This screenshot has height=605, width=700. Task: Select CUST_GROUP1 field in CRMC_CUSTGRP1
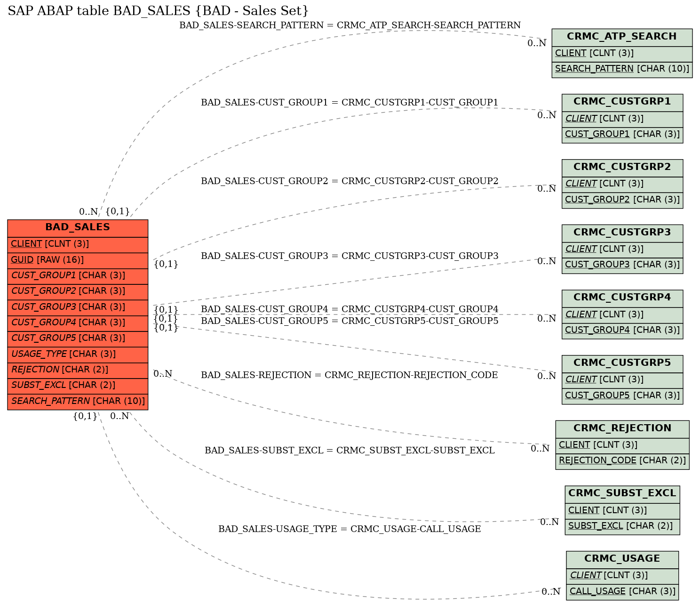coord(622,135)
